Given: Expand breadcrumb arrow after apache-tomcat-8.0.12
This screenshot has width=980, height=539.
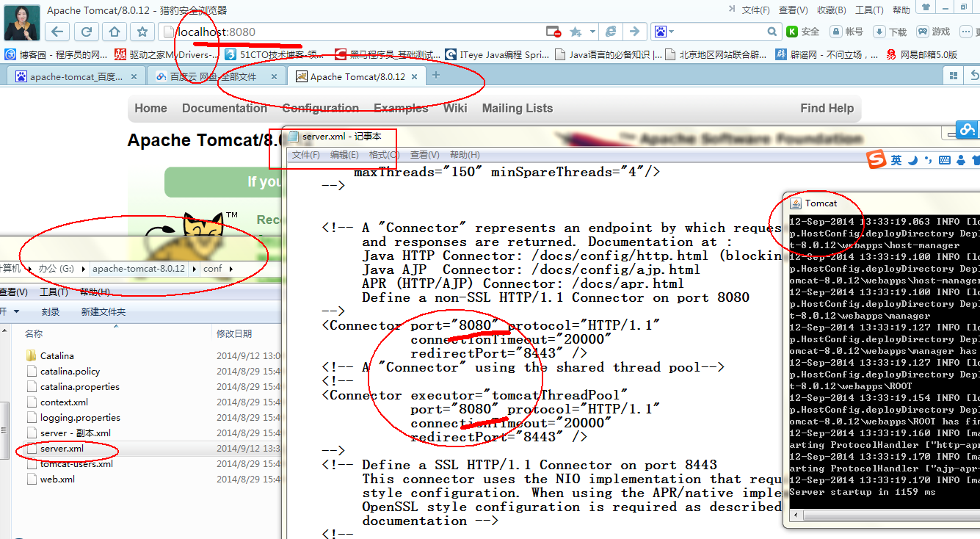Looking at the screenshot, I should [195, 269].
